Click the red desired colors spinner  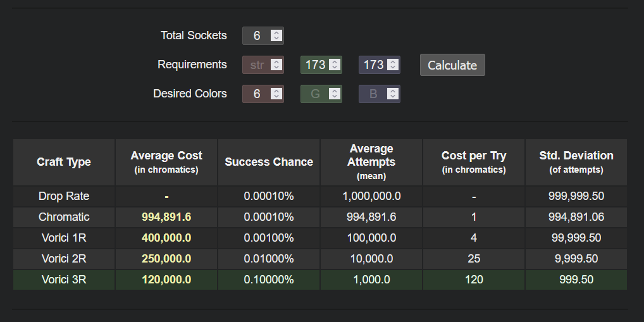(276, 94)
